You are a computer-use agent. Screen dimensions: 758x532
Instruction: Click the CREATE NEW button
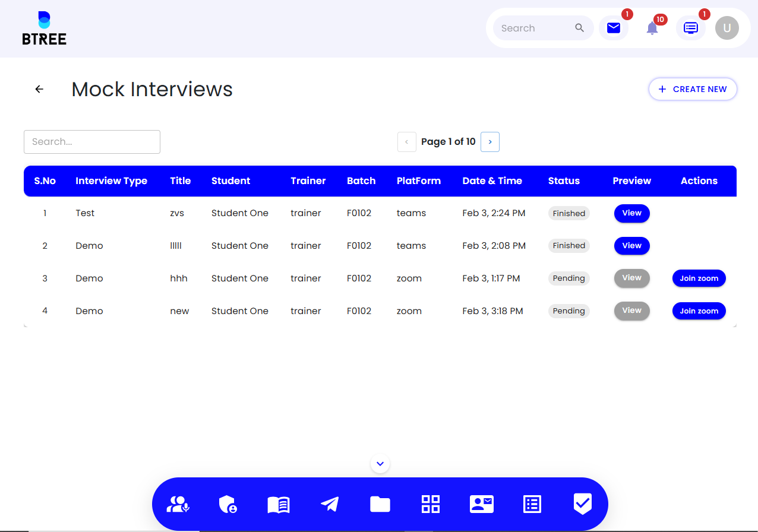coord(693,89)
